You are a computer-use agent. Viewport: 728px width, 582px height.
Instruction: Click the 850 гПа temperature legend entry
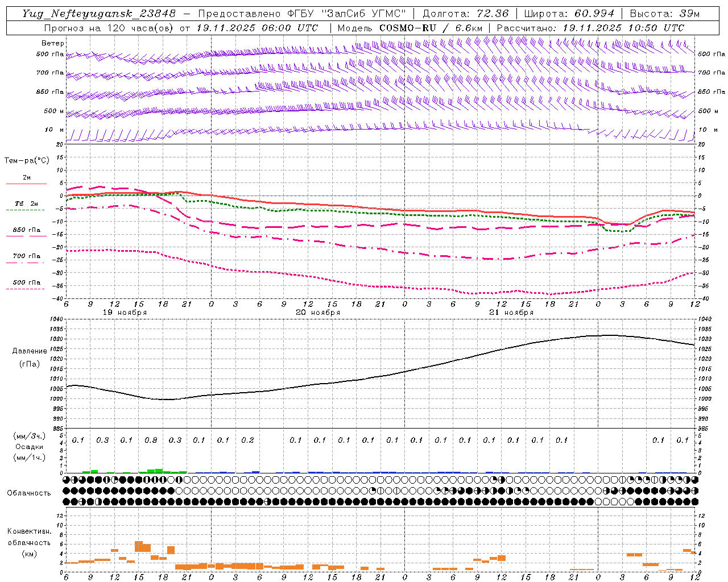point(26,232)
